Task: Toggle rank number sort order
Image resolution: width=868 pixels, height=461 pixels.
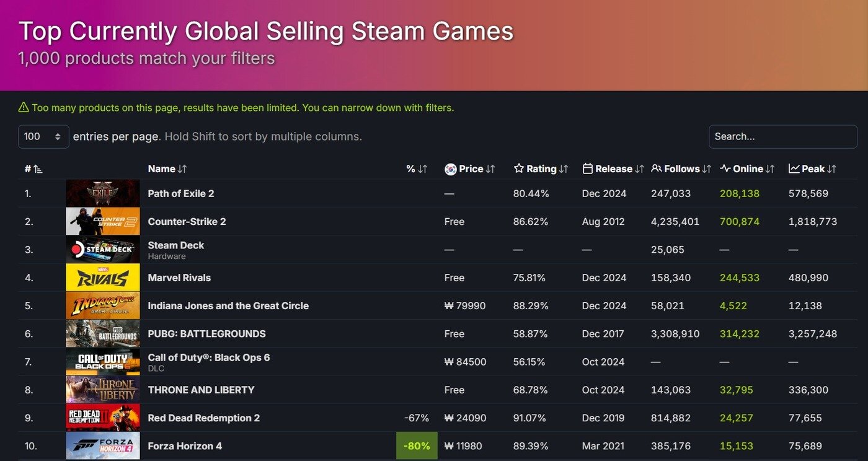Action: point(33,169)
